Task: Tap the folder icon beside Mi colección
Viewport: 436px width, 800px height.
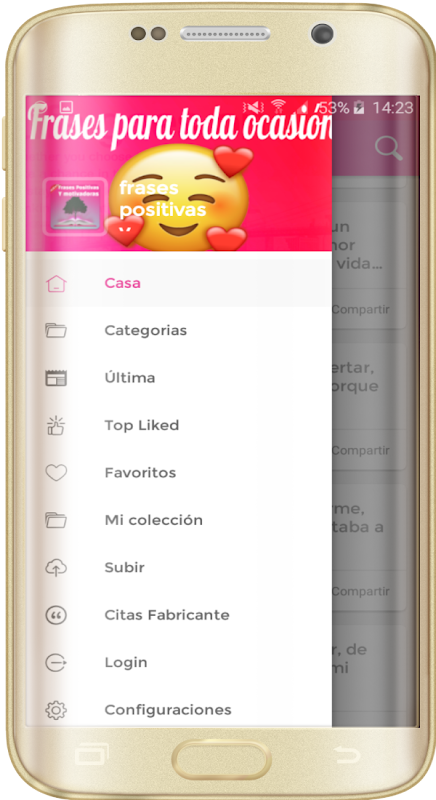Action: [56, 520]
